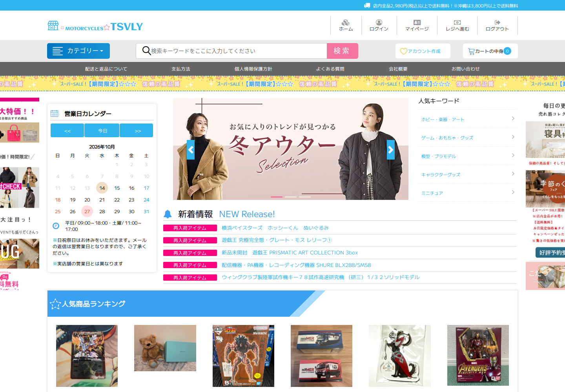Expand ホビー・楽器・アート keyword chevron
The height and width of the screenshot is (392, 565).
pos(513,118)
